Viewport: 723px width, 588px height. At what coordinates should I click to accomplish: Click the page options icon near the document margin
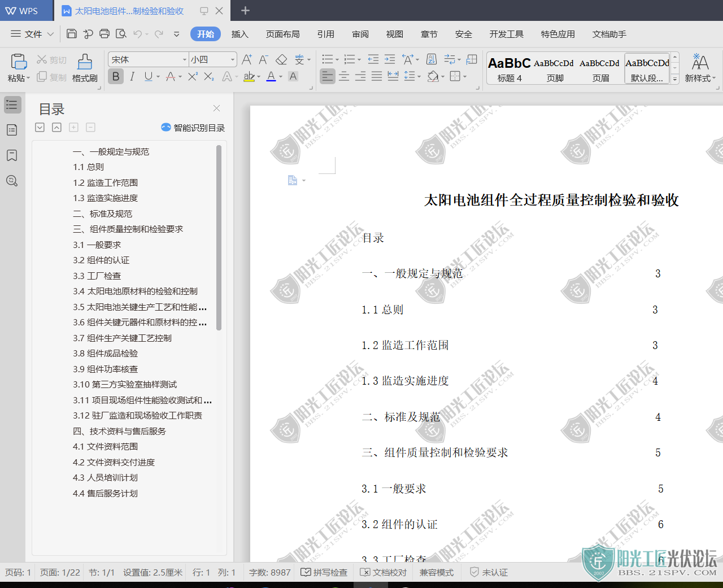[x=293, y=180]
